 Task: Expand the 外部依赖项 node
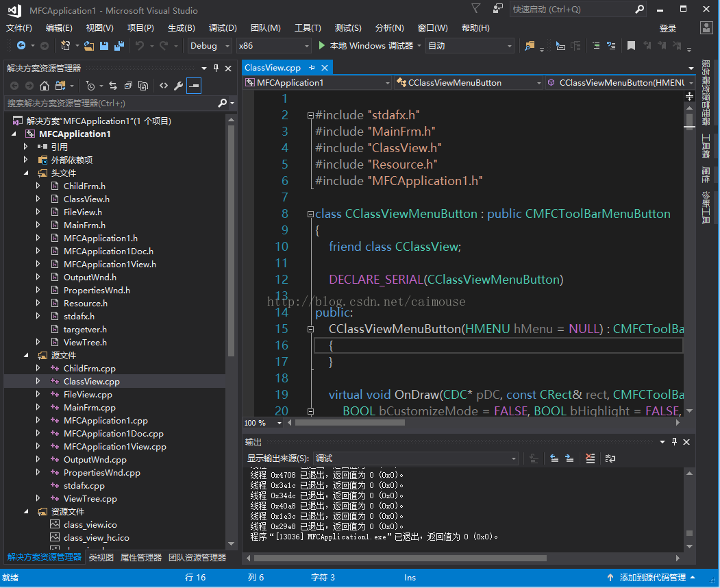[26, 160]
